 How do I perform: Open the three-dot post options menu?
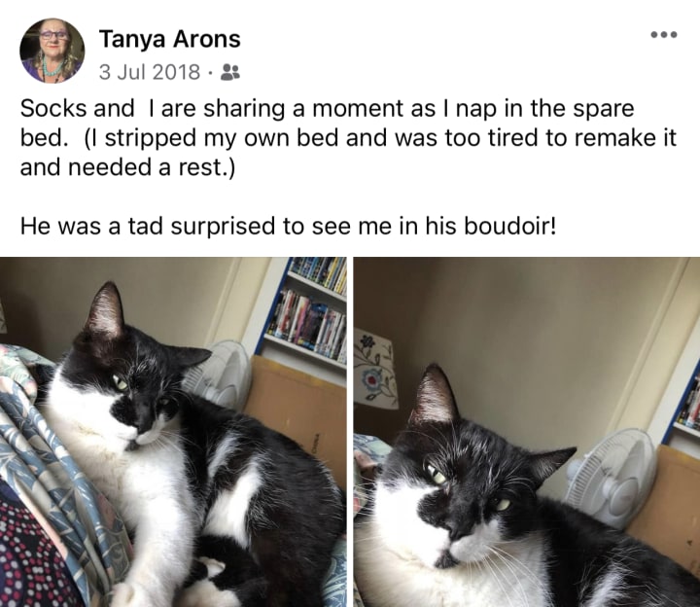(664, 34)
